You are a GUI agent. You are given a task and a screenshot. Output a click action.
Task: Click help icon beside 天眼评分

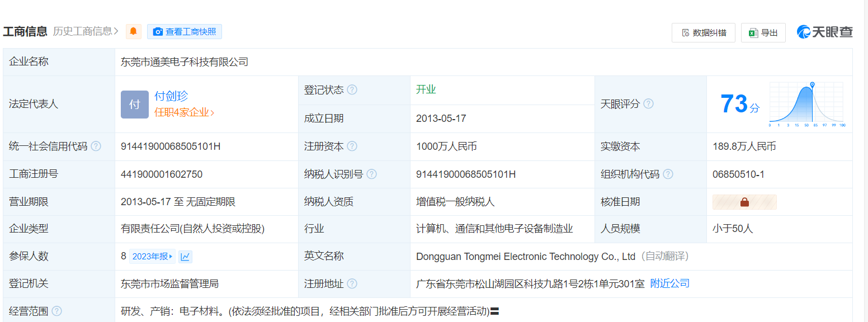coord(648,104)
